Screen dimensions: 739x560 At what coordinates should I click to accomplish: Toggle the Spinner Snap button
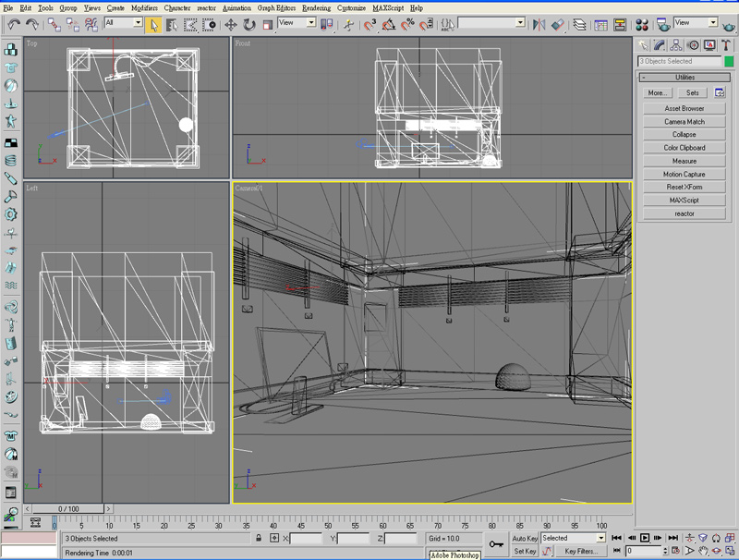426,25
